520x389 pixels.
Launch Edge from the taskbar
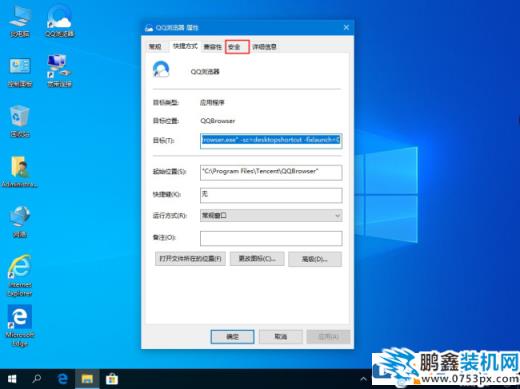click(x=62, y=379)
